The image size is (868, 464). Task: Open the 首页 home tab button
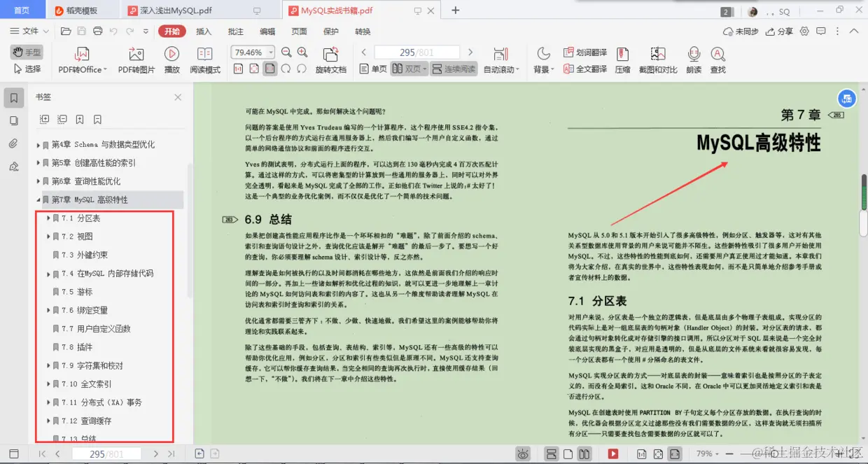(22, 10)
